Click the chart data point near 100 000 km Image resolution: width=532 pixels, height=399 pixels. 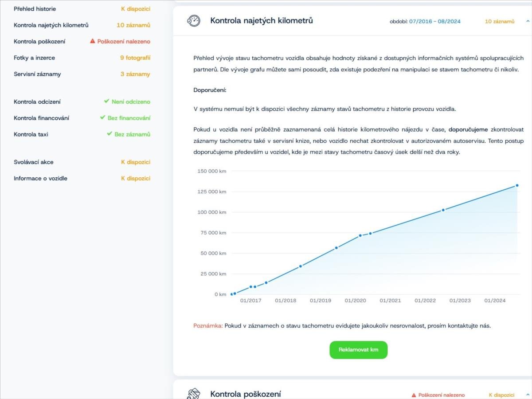pos(443,210)
